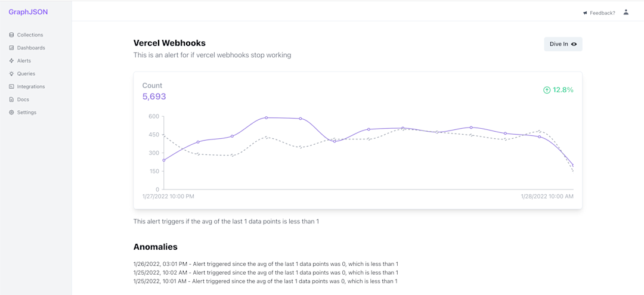Click the alert trigger condition text
Viewport: 644px width, 295px height.
(x=227, y=222)
